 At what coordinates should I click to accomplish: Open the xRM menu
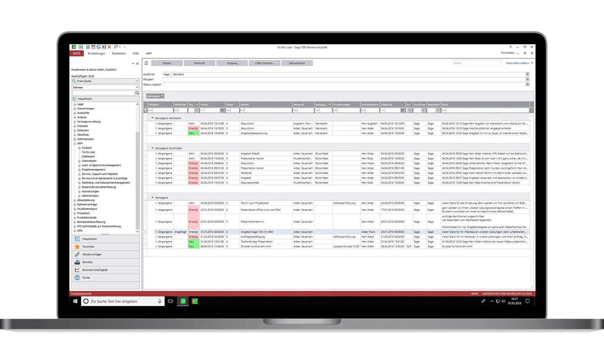pyautogui.click(x=149, y=53)
